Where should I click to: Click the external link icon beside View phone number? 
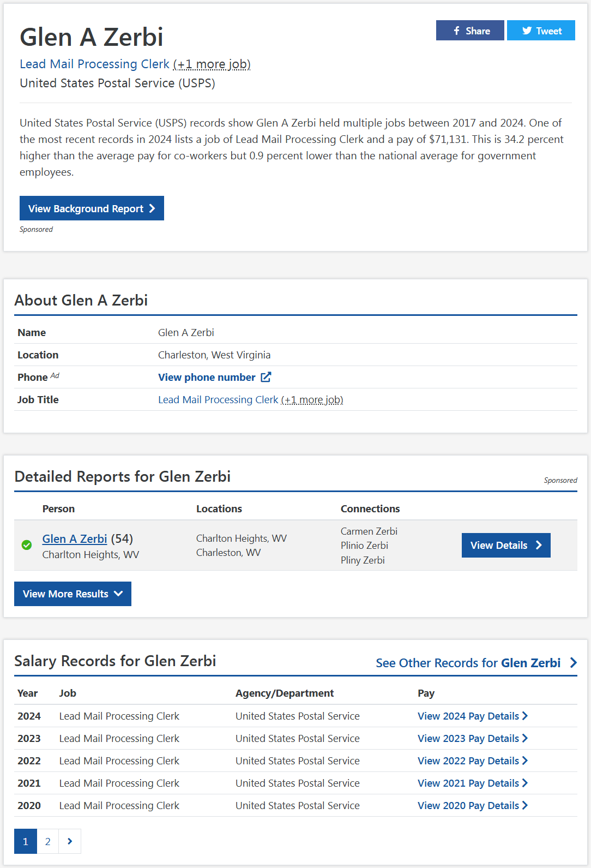pyautogui.click(x=266, y=377)
